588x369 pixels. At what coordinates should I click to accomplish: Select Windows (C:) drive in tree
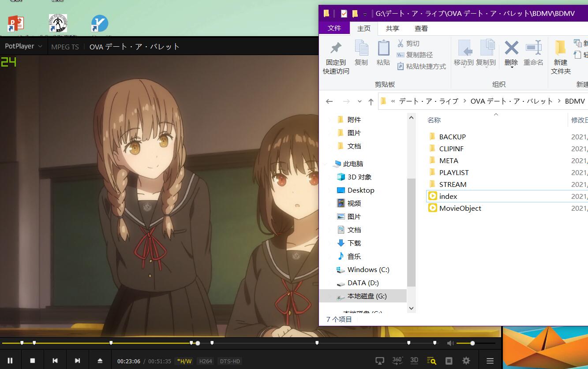coord(368,269)
